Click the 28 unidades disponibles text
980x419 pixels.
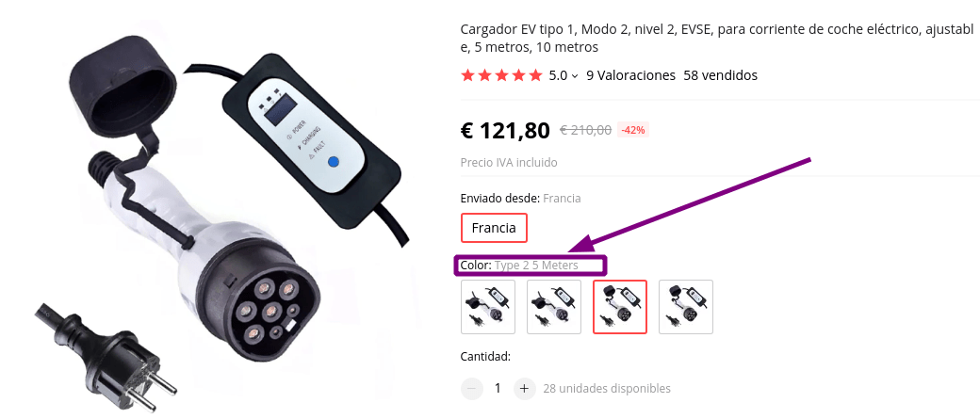coord(607,389)
